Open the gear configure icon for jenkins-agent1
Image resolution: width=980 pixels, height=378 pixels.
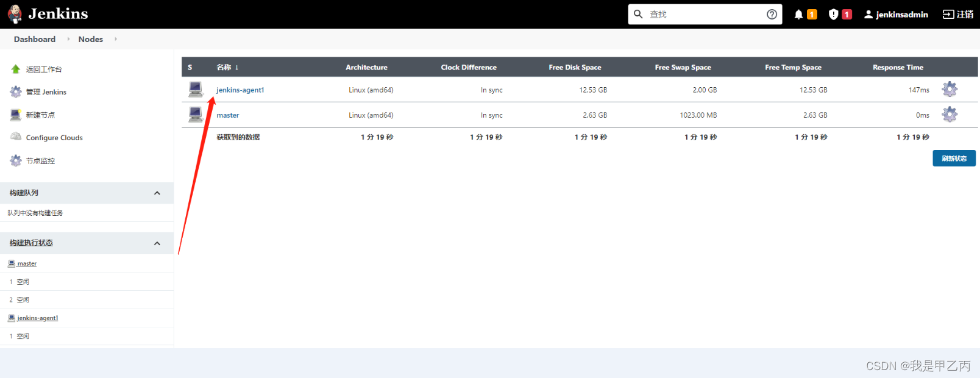point(950,89)
